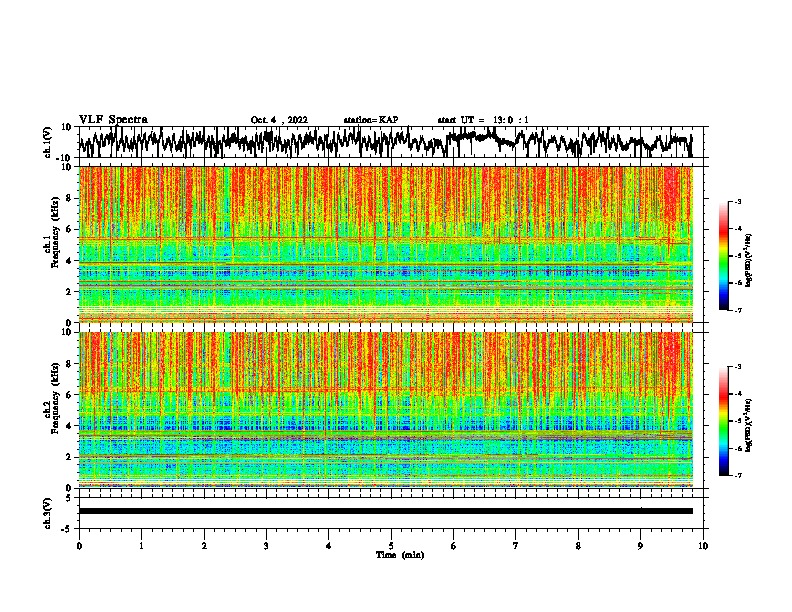Click the ch.1 color bar log(PSD) label
The height and width of the screenshot is (612, 792).
(748, 260)
